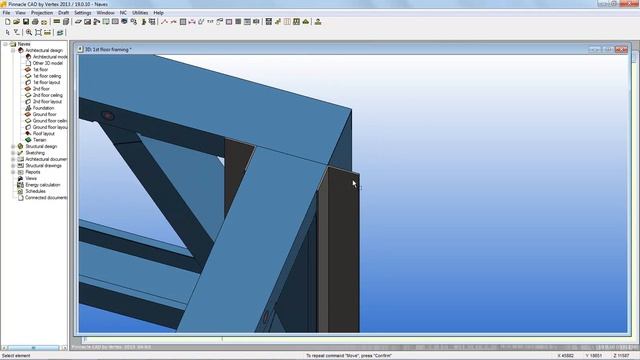Select the 2nd floor tree item
Viewport: 640px width, 360px height.
[x=41, y=89]
